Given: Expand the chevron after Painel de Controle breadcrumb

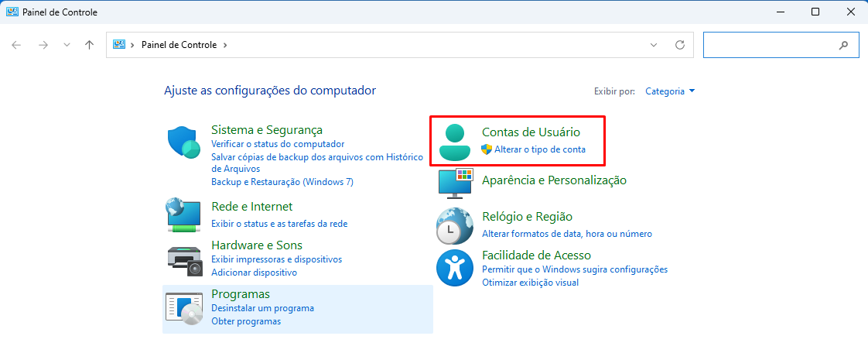Looking at the screenshot, I should 225,45.
